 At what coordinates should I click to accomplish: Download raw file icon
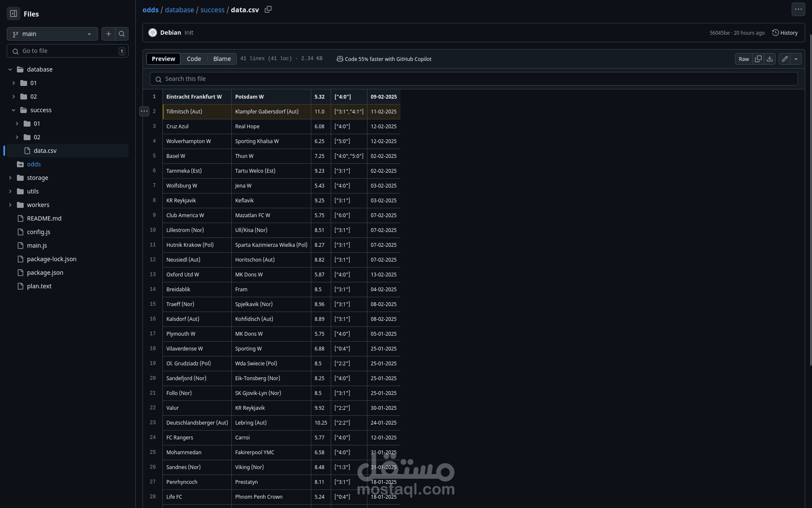pyautogui.click(x=770, y=59)
